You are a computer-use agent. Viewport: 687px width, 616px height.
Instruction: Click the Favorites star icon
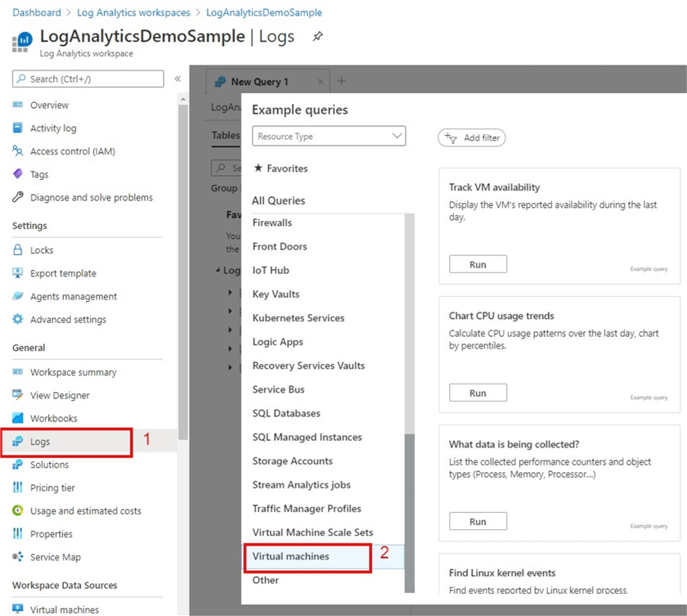point(258,168)
